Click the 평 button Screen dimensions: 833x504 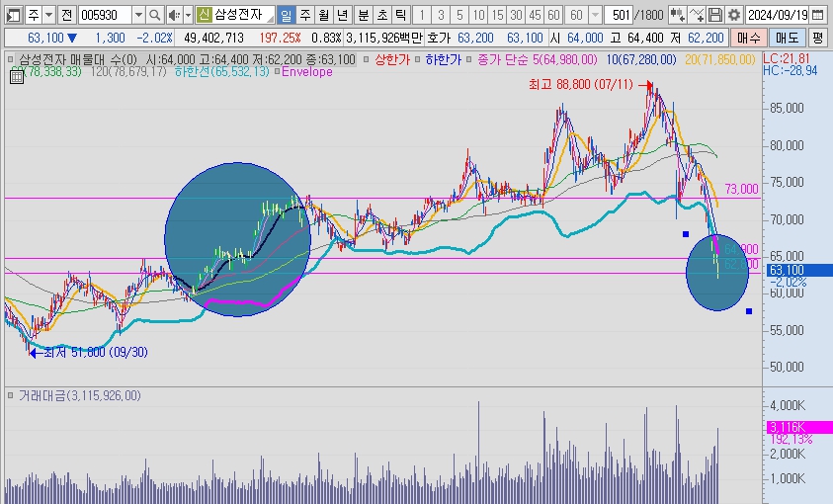click(817, 38)
